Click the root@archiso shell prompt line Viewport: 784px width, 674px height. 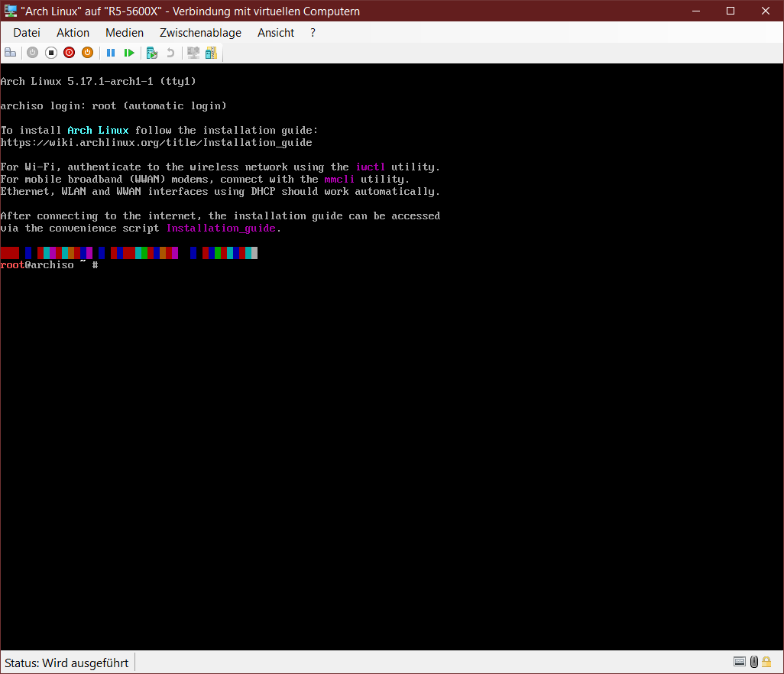click(x=50, y=265)
